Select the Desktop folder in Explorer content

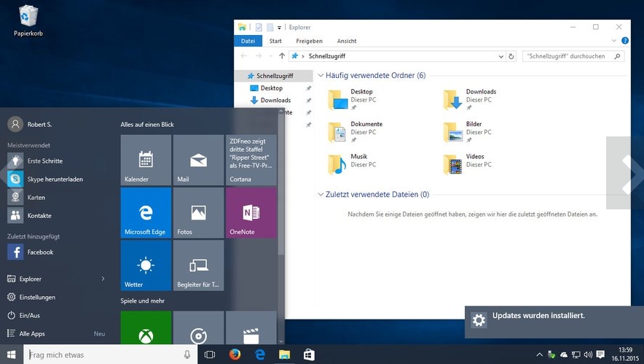(x=353, y=99)
